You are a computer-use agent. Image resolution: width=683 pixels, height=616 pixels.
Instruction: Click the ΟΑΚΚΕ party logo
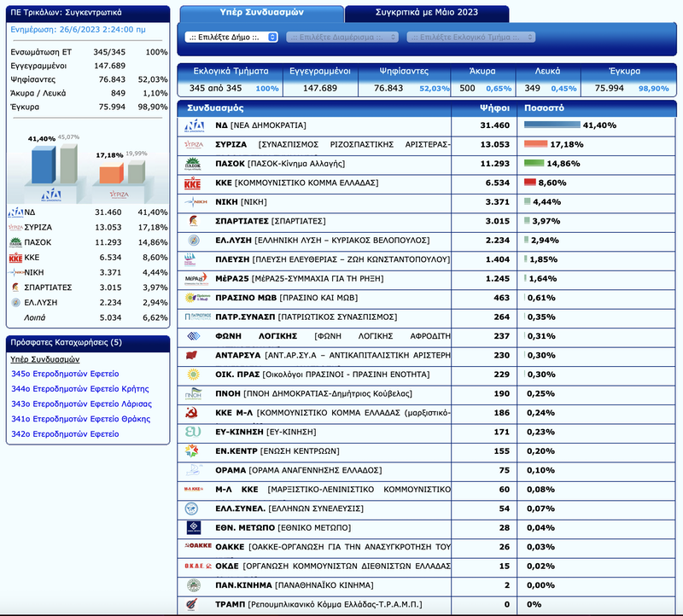(198, 545)
